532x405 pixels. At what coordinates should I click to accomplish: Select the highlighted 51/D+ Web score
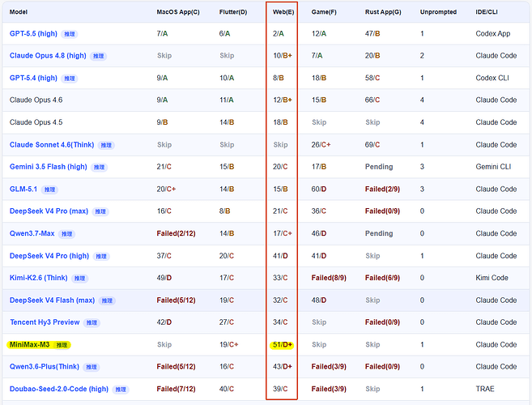tap(283, 344)
